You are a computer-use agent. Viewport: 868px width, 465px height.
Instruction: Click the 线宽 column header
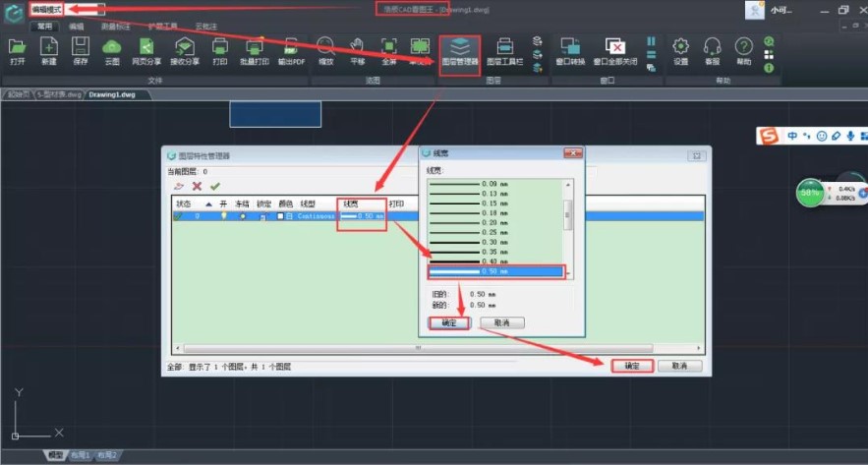(351, 204)
